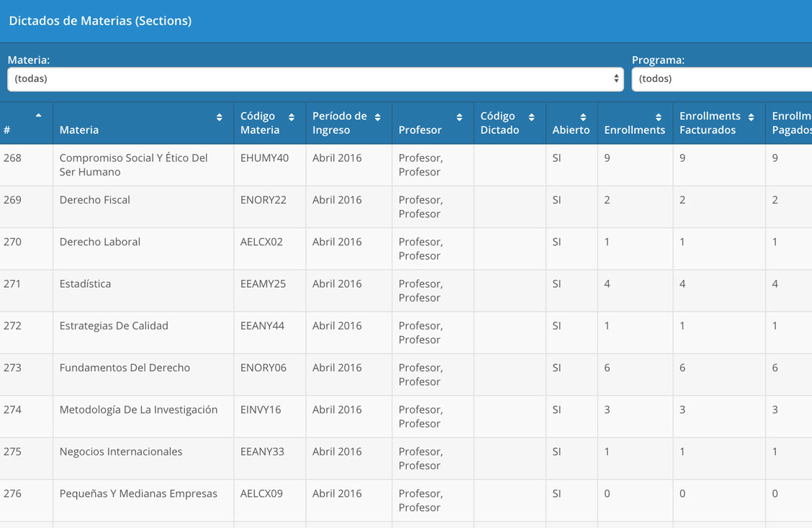Click Enrollments value 6 for Fundamentos Del Derecho
The image size is (812, 528).
point(607,368)
